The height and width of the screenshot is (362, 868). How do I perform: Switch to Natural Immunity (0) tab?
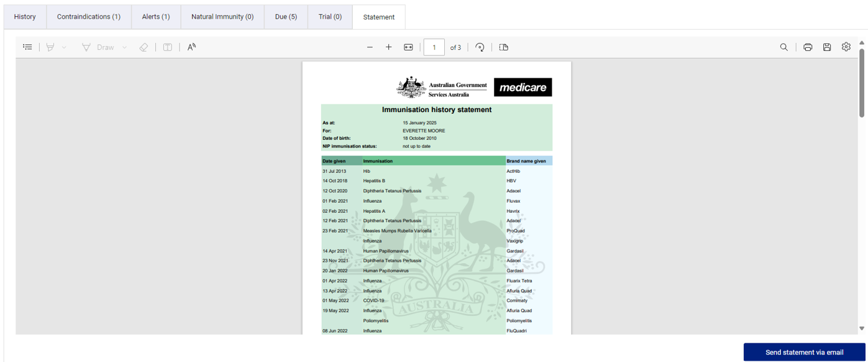222,17
